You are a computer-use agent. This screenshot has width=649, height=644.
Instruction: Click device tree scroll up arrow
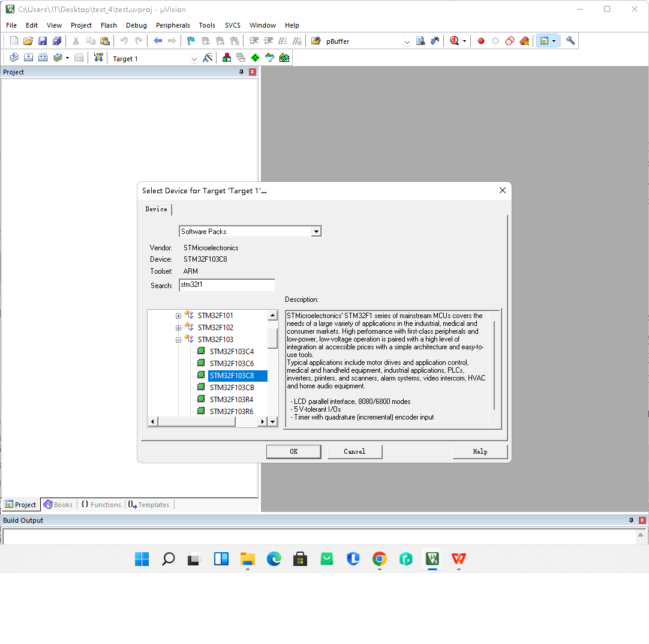pos(272,316)
